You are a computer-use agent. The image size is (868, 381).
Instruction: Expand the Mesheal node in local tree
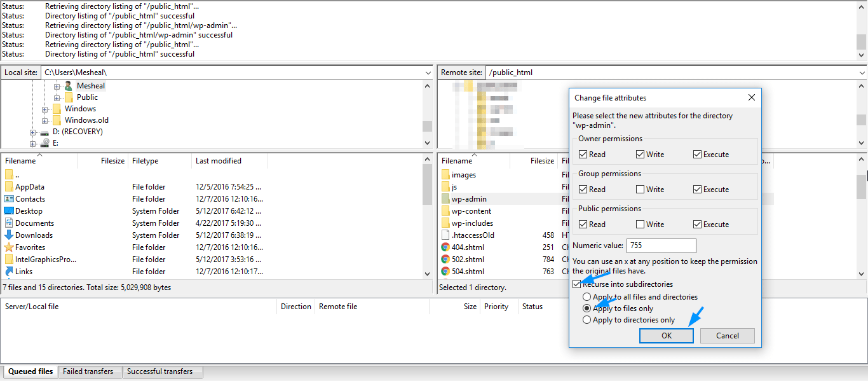pyautogui.click(x=57, y=86)
